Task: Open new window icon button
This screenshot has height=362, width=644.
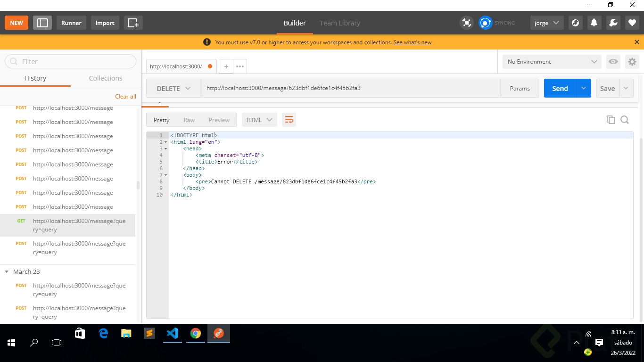Action: pos(133,23)
